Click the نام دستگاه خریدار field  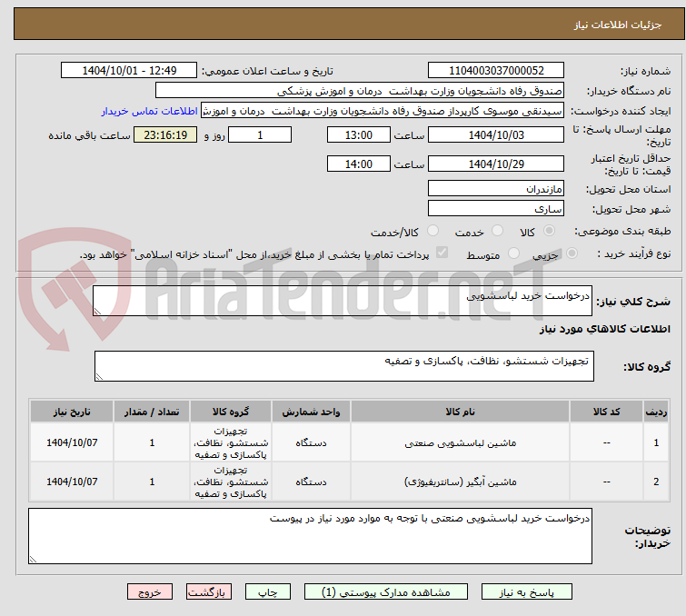(360, 91)
